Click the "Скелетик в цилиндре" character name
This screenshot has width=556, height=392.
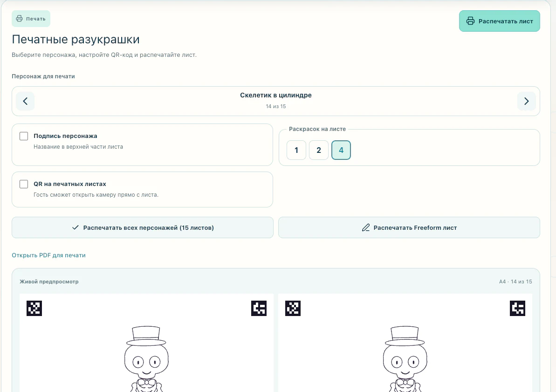click(x=276, y=95)
